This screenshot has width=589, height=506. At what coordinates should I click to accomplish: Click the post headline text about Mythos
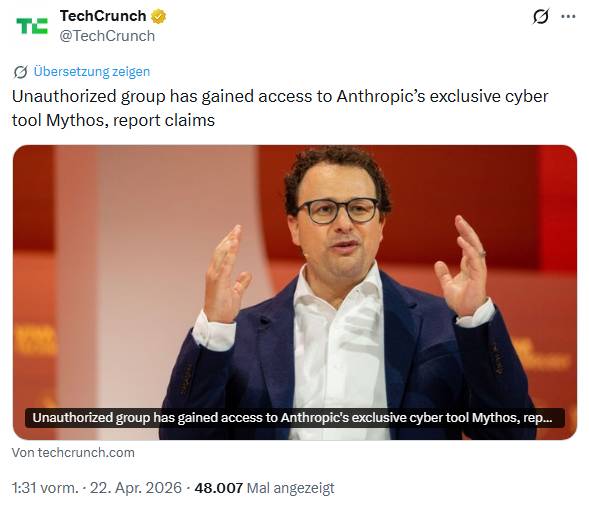point(280,108)
